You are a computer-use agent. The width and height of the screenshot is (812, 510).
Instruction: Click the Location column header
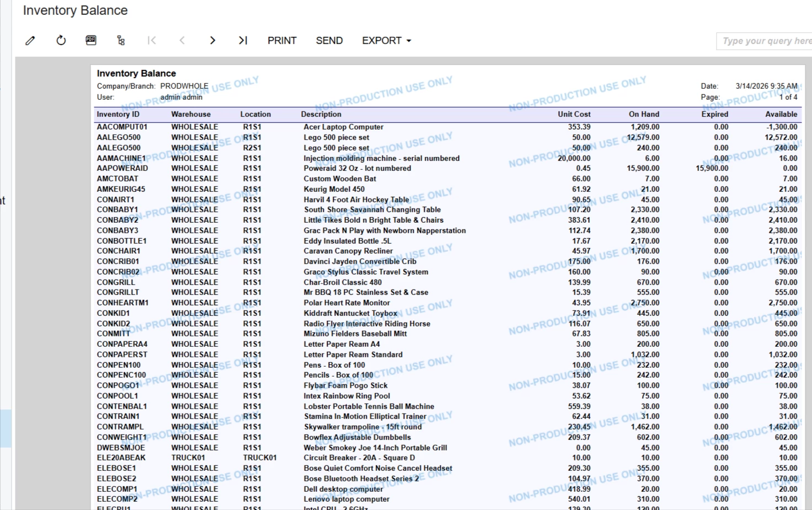[x=255, y=114]
